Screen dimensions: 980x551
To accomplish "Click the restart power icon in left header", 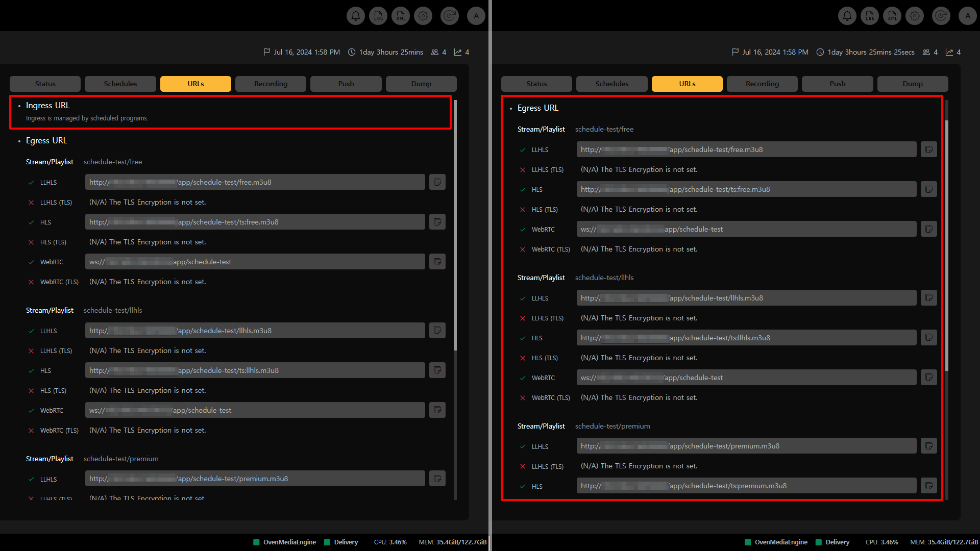I will point(450,16).
